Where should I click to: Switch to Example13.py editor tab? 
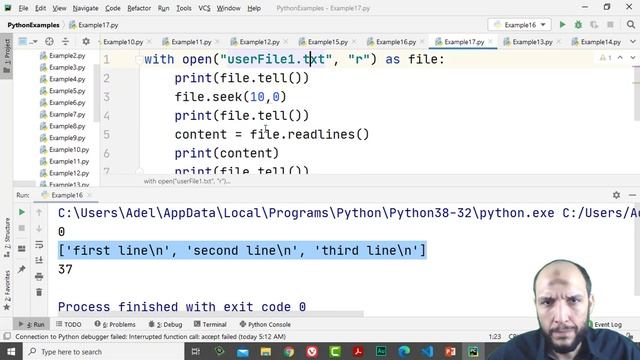click(x=531, y=42)
